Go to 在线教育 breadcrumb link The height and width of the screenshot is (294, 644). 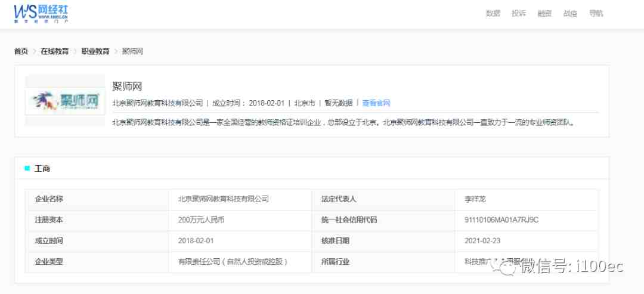(55, 51)
